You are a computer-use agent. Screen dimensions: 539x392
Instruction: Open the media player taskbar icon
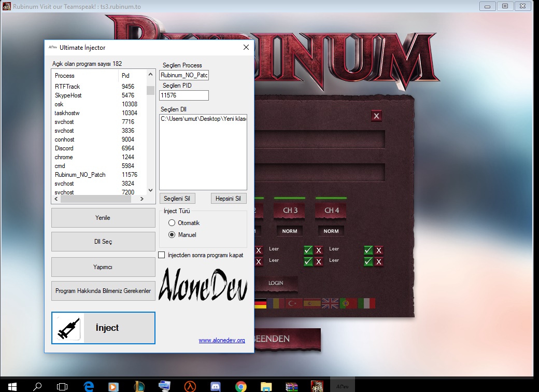click(113, 386)
